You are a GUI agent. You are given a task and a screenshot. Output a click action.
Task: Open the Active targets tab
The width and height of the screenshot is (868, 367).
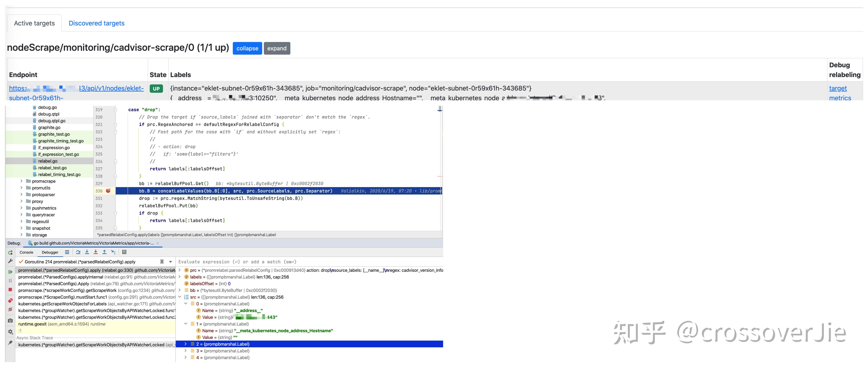(x=34, y=23)
